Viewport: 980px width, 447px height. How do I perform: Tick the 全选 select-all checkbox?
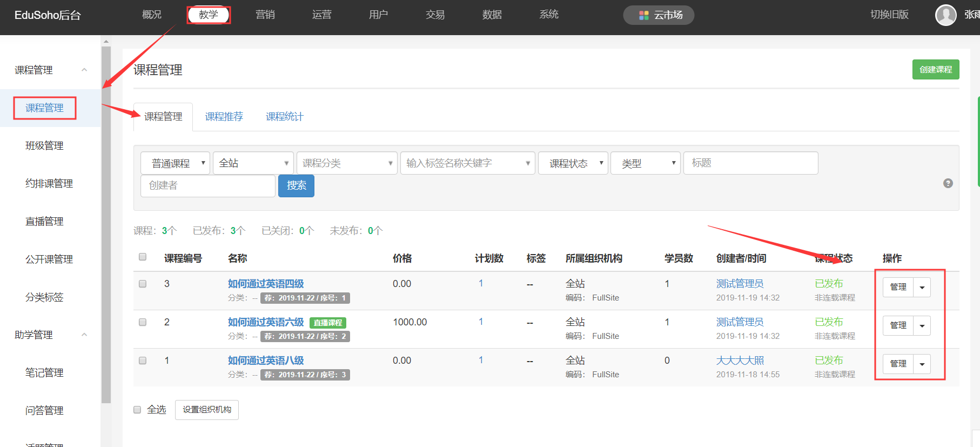[x=137, y=410]
